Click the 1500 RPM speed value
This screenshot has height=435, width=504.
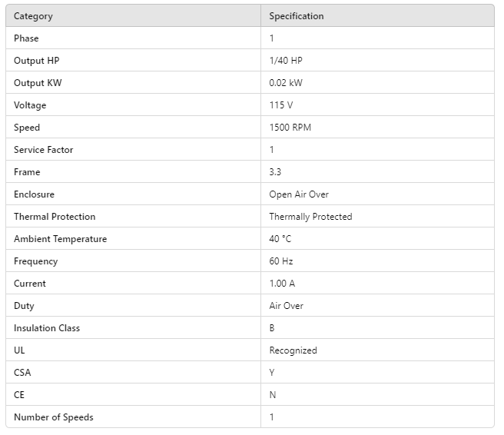290,128
